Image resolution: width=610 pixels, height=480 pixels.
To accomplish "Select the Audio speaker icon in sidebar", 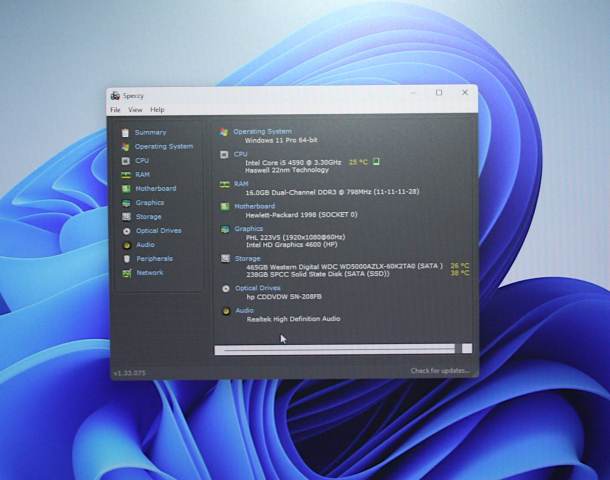I will [126, 245].
